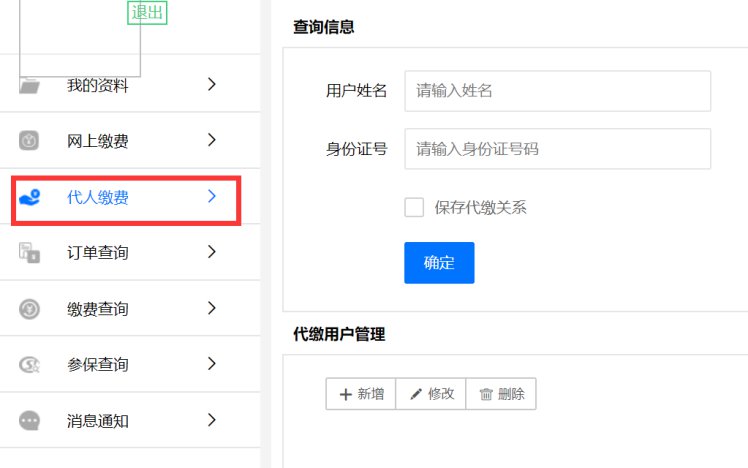Click the 删除 delete button

coord(501,394)
